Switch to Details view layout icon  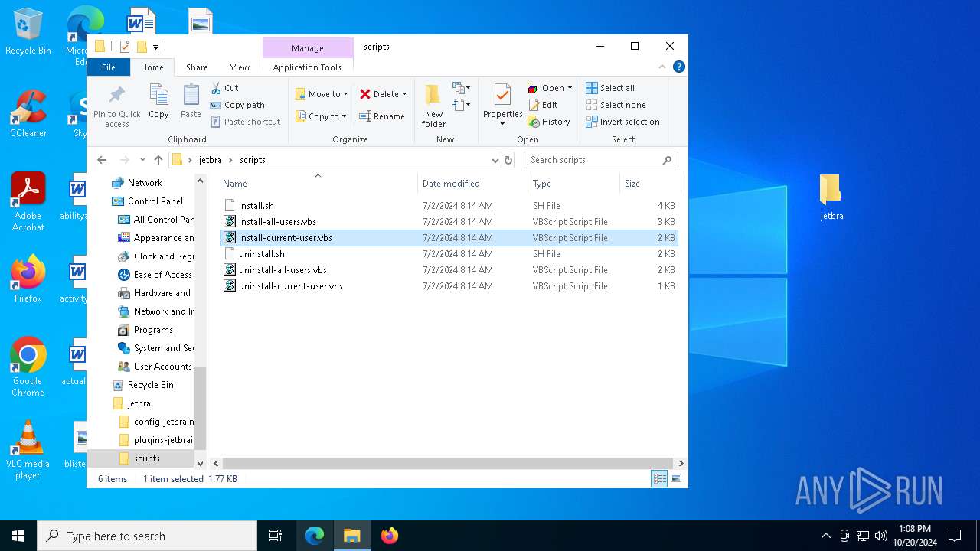point(659,478)
